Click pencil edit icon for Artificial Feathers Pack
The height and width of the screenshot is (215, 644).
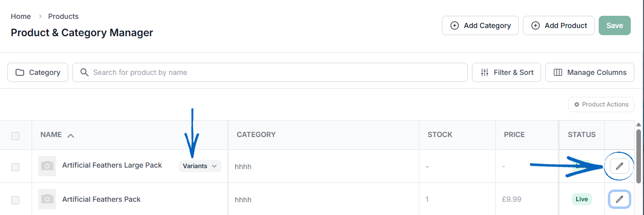tap(619, 199)
